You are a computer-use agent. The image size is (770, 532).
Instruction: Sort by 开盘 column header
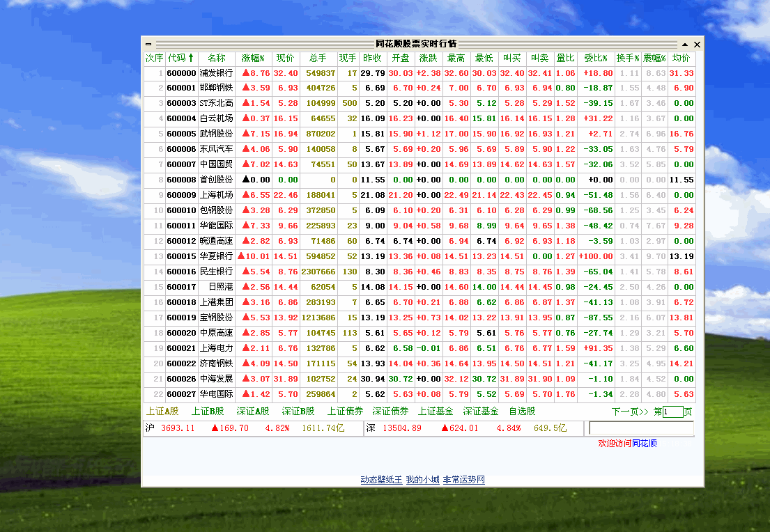pyautogui.click(x=401, y=58)
